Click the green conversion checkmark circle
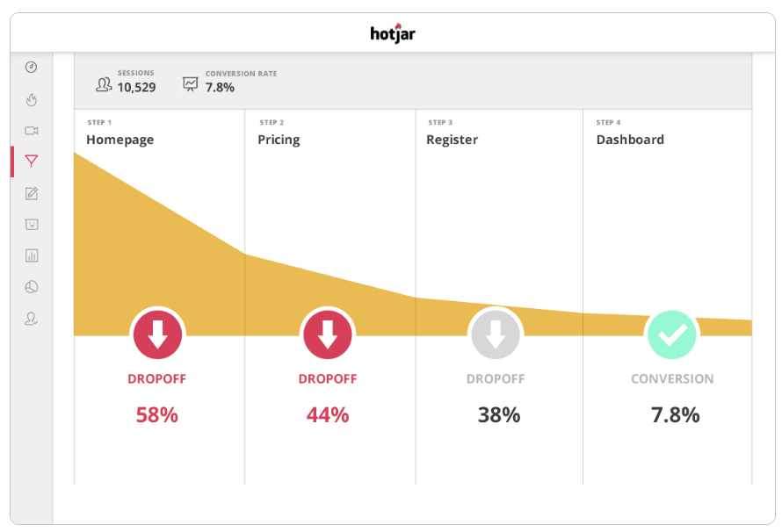 (x=672, y=334)
